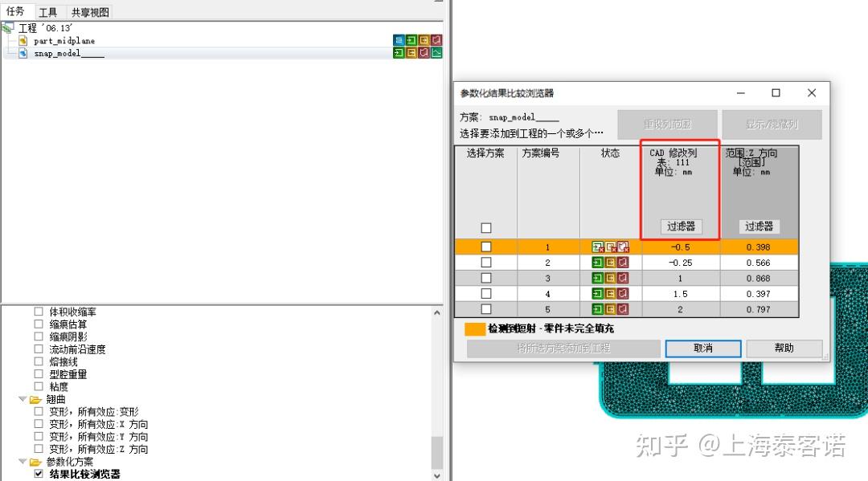Enable the 熔接线 result checkbox
This screenshot has height=481, width=868.
point(39,361)
